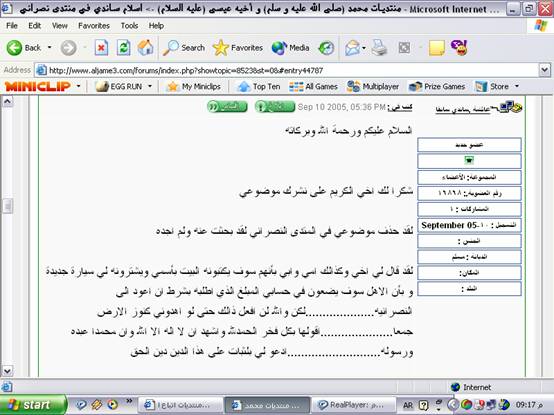The height and width of the screenshot is (415, 554).
Task: Expand hidden Quick Launch icons chevron
Action: 129,401
